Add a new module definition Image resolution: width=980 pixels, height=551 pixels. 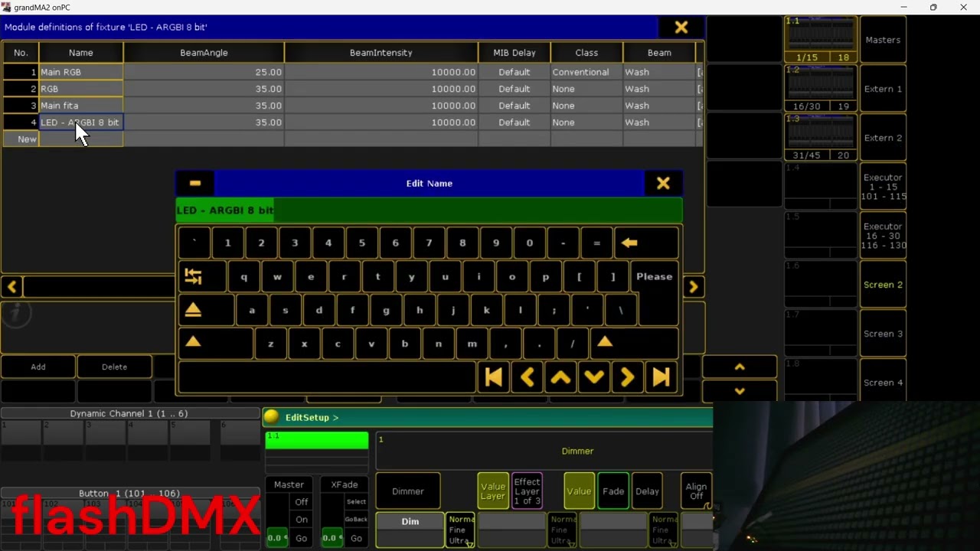pos(38,367)
